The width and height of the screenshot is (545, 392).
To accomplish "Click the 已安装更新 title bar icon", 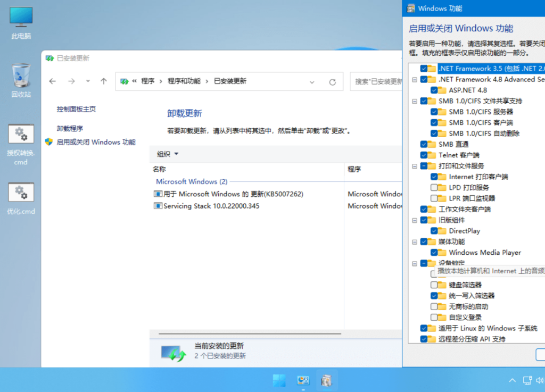I will (49, 59).
